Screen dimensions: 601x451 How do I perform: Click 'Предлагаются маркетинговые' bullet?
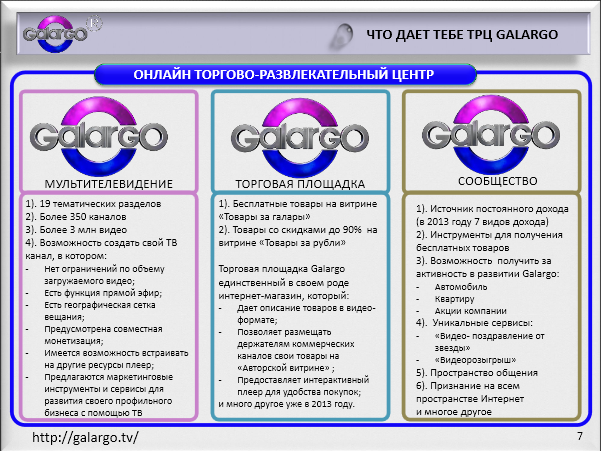tap(108, 377)
